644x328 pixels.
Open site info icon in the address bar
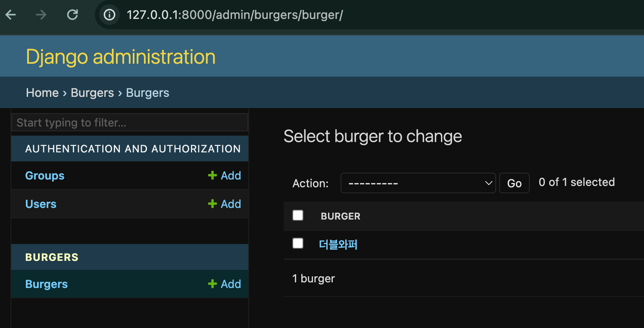click(x=109, y=15)
